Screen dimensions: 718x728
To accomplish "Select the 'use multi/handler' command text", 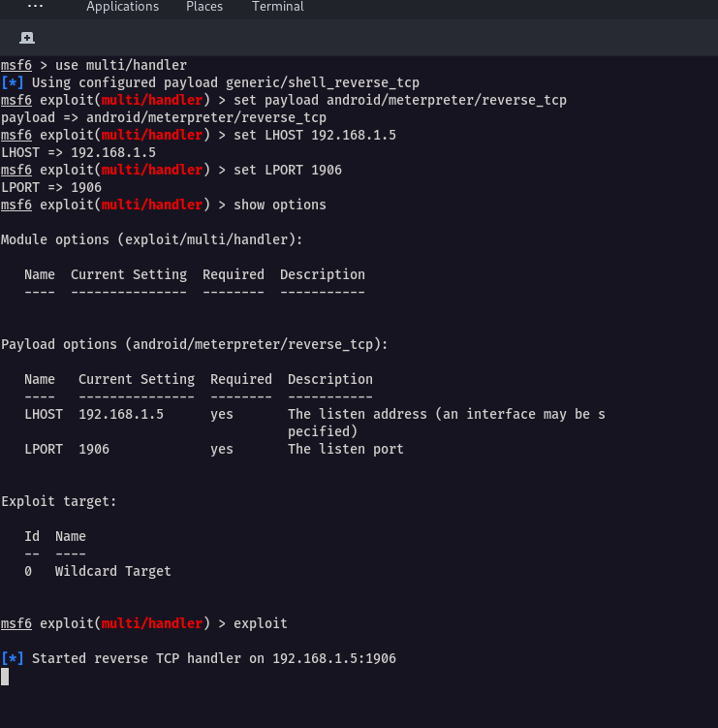I will point(121,65).
